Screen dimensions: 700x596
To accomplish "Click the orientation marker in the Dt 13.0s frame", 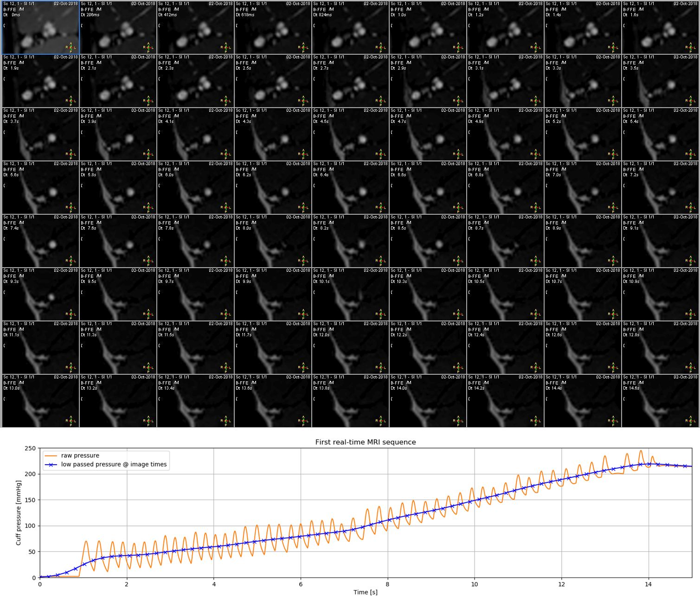I will tap(71, 421).
